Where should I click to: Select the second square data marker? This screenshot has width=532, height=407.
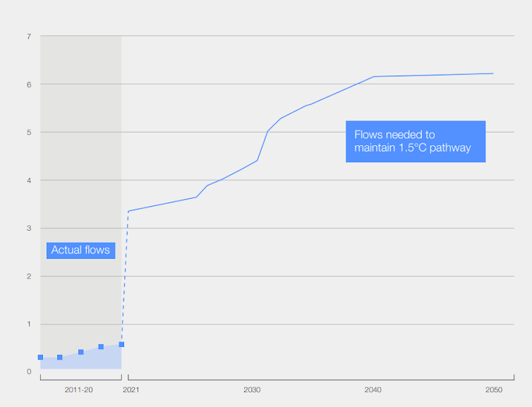60,357
